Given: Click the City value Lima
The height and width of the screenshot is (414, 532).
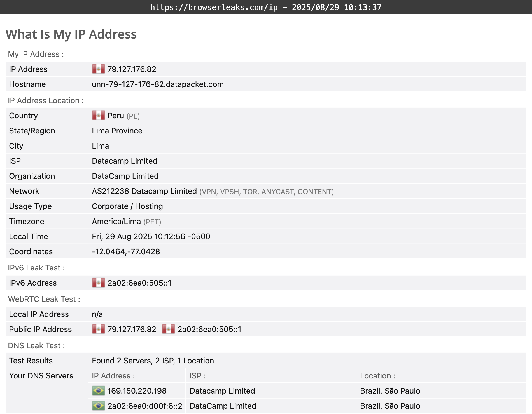Looking at the screenshot, I should (x=101, y=146).
